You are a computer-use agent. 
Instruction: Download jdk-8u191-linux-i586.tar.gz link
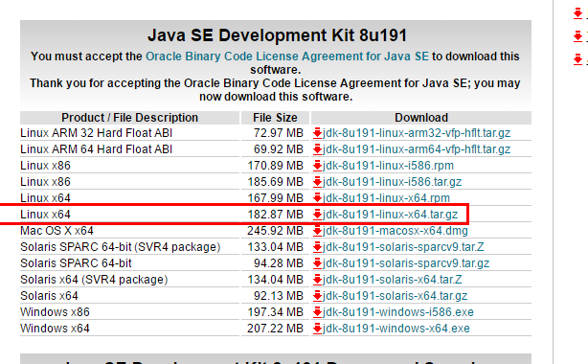[392, 182]
